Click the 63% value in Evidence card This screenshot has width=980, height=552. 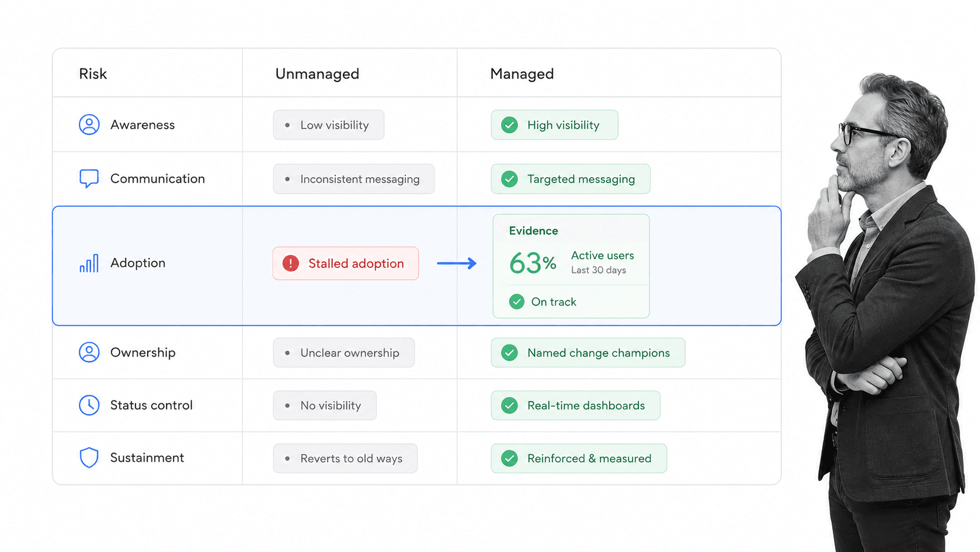(x=533, y=263)
